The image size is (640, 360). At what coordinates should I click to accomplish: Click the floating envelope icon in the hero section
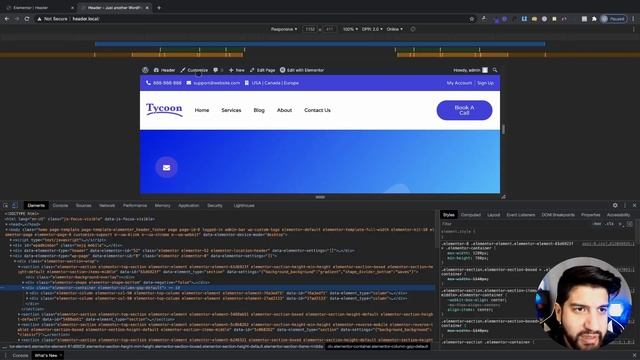click(167, 167)
